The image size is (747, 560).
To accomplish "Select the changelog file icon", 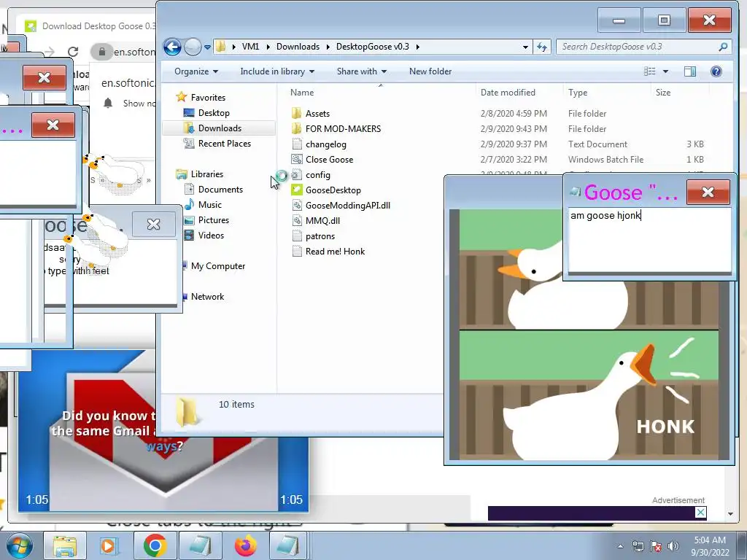I will [296, 144].
